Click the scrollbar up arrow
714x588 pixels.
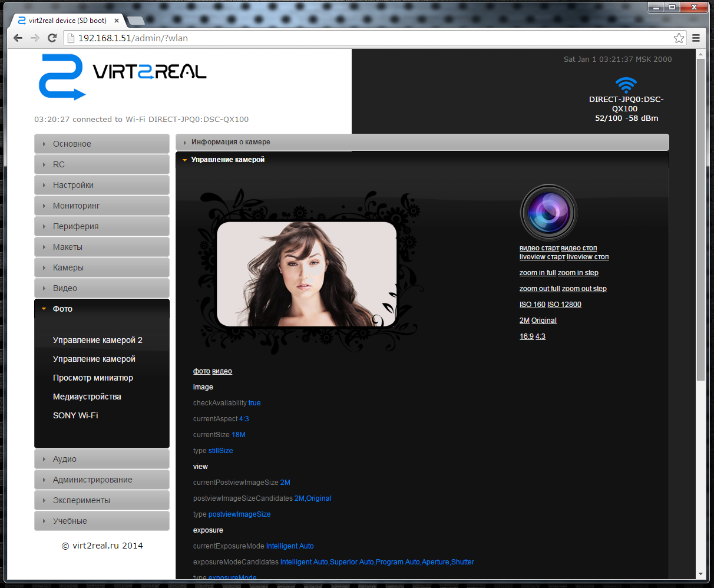[700, 54]
